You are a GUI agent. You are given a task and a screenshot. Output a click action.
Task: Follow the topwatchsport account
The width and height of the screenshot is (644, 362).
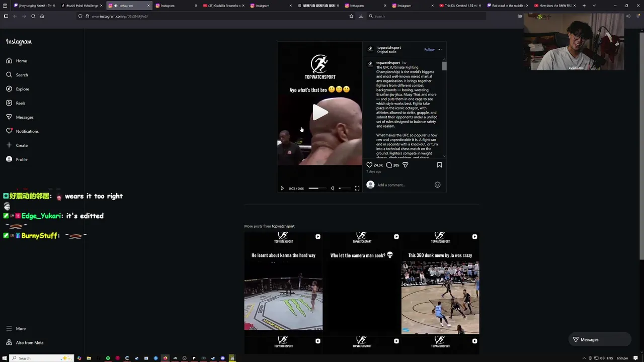pos(429,49)
